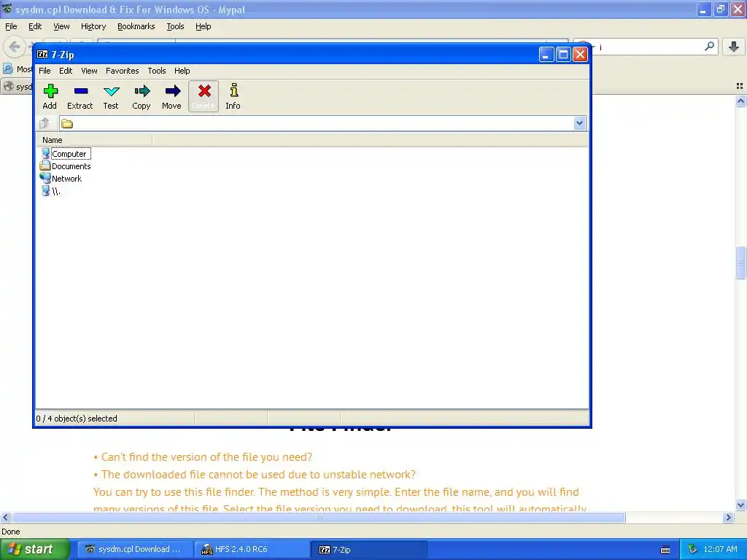Open the 7-Zip View menu
This screenshot has width=747, height=560.
[89, 71]
